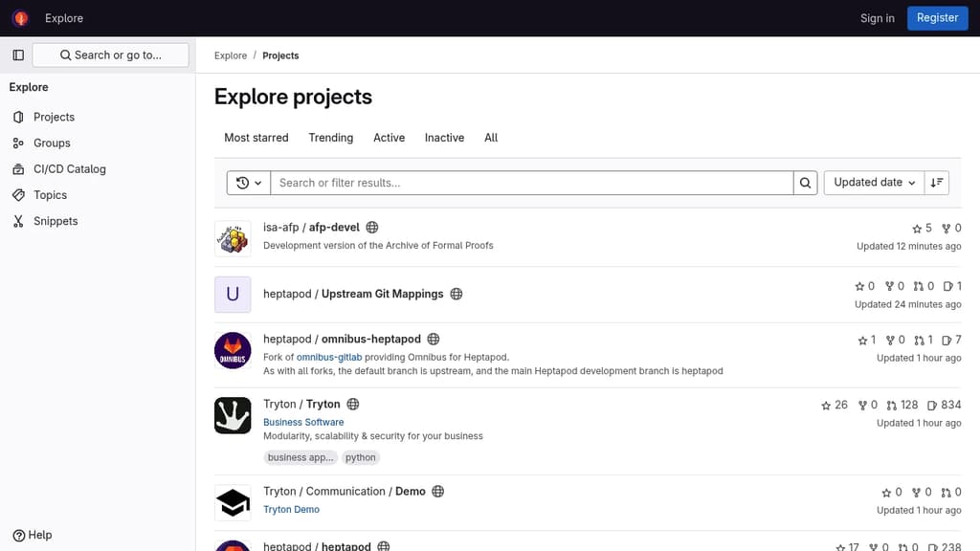Switch to the Active tab
The height and width of the screenshot is (551, 980).
(x=389, y=138)
